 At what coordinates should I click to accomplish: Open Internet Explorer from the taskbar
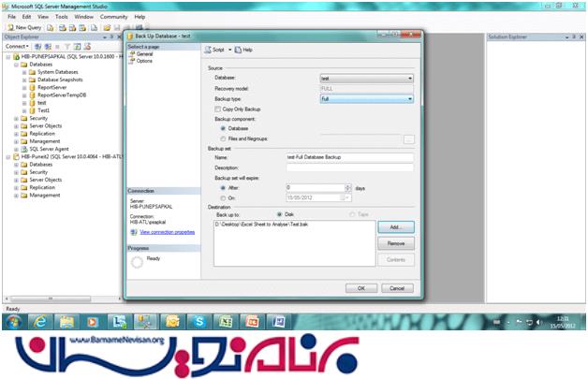click(x=40, y=322)
